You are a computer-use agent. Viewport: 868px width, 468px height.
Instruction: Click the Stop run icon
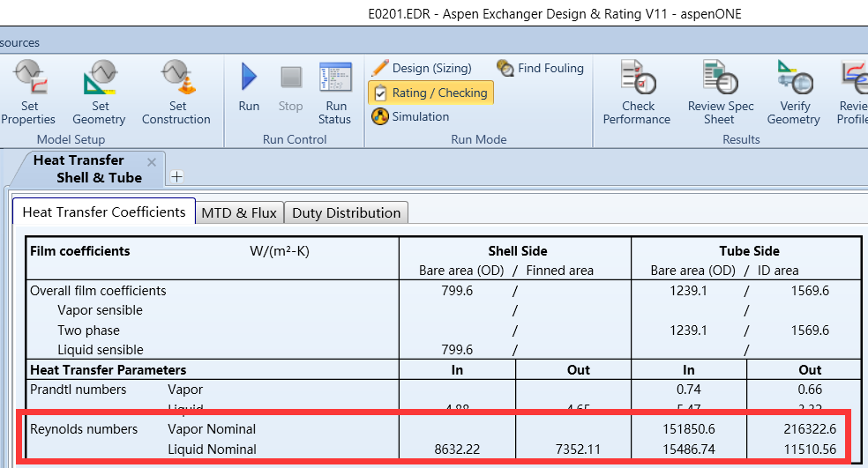point(291,78)
